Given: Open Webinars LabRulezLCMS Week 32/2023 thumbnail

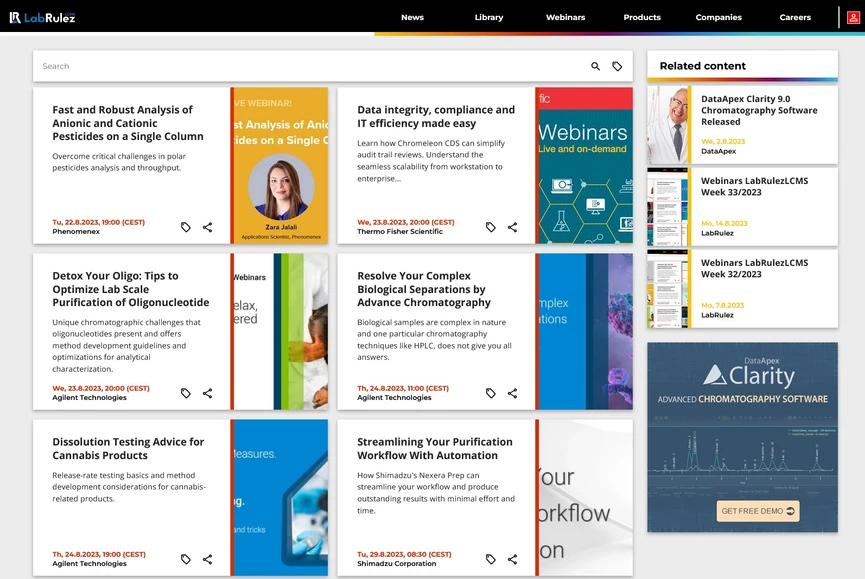Looking at the screenshot, I should coord(667,289).
